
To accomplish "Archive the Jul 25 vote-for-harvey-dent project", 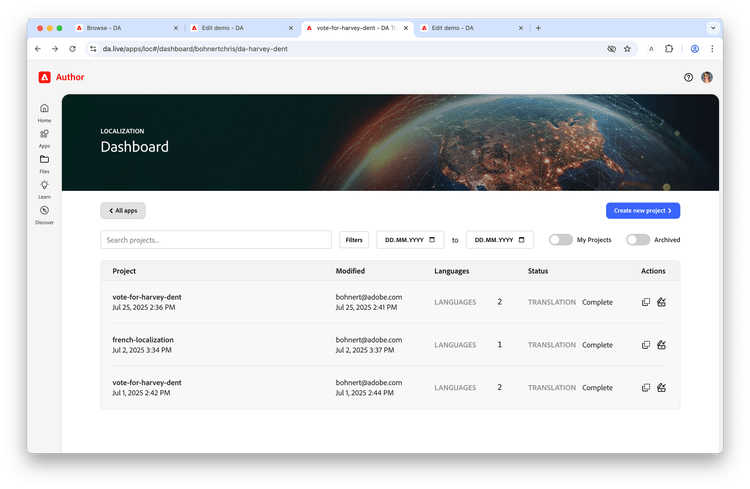I will [x=662, y=302].
